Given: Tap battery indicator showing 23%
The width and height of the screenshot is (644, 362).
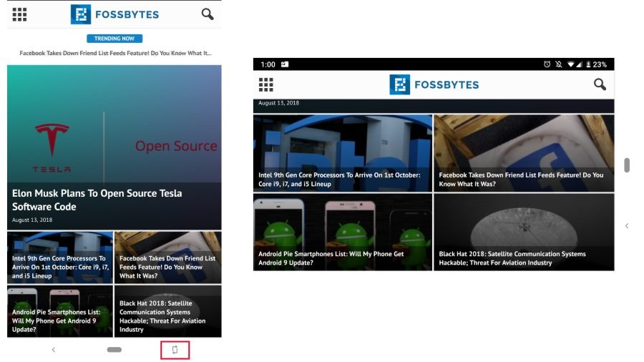Looking at the screenshot, I should point(595,64).
